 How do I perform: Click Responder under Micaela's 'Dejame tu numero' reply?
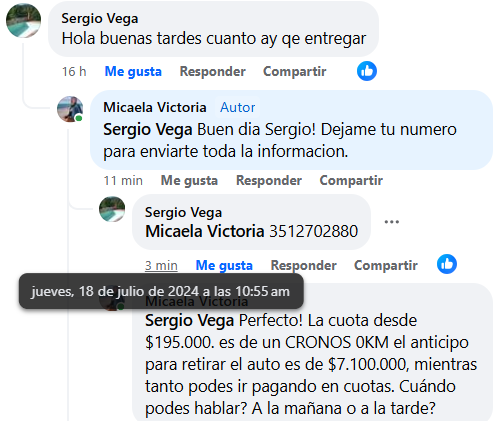(x=269, y=180)
